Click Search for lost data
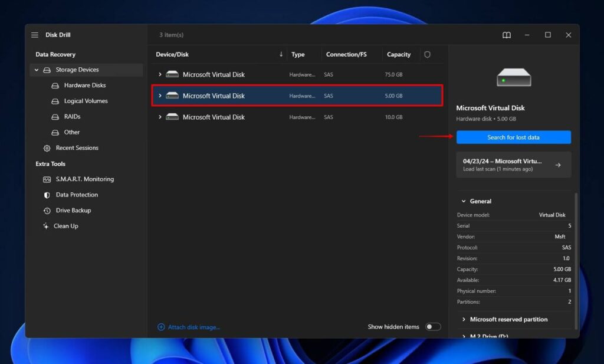Image resolution: width=604 pixels, height=364 pixels. 513,137
